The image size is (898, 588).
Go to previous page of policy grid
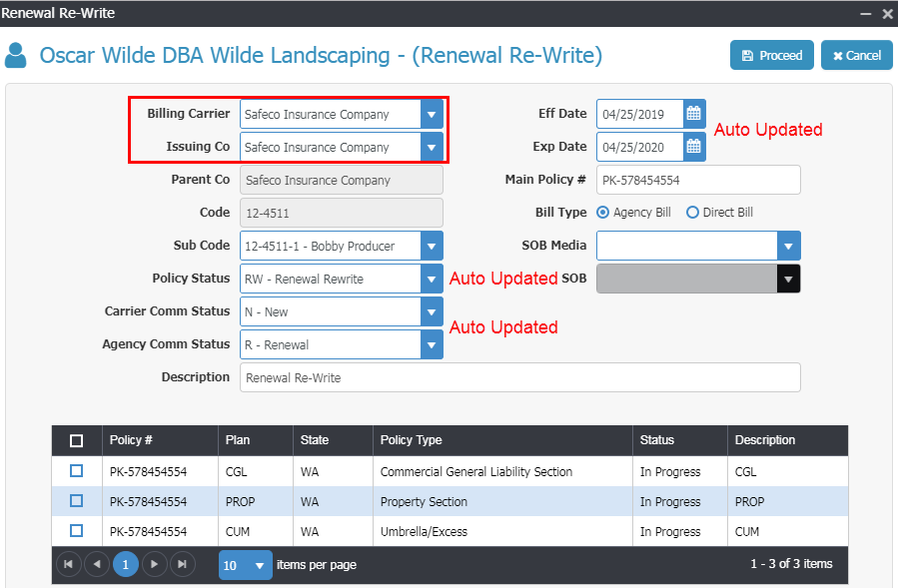pos(97,564)
